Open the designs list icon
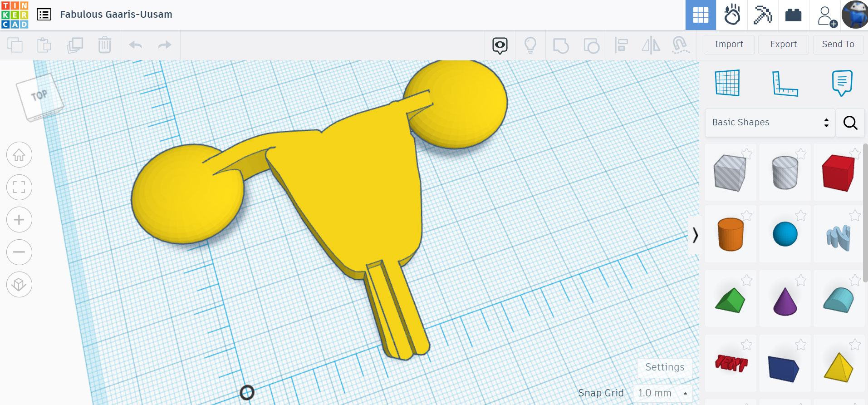 [44, 15]
